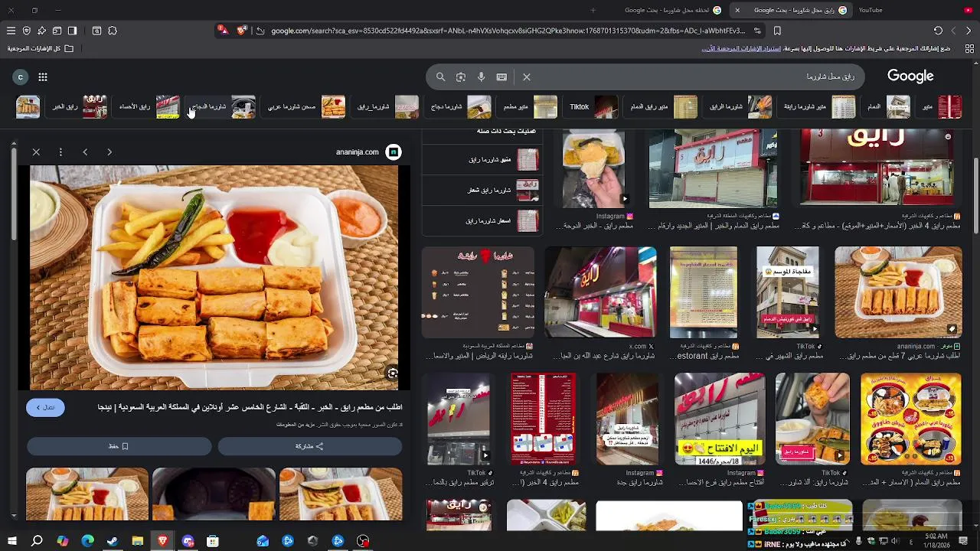Open the yellow shawarma menu poster result
This screenshot has height=551, width=980.
910,419
